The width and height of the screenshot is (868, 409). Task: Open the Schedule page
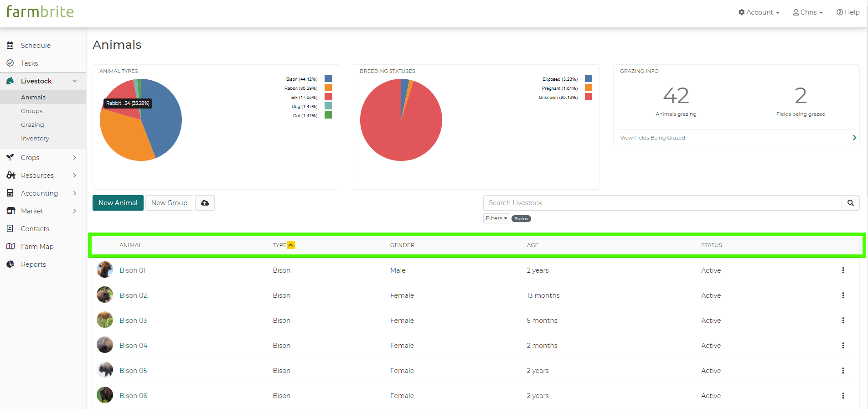click(36, 45)
